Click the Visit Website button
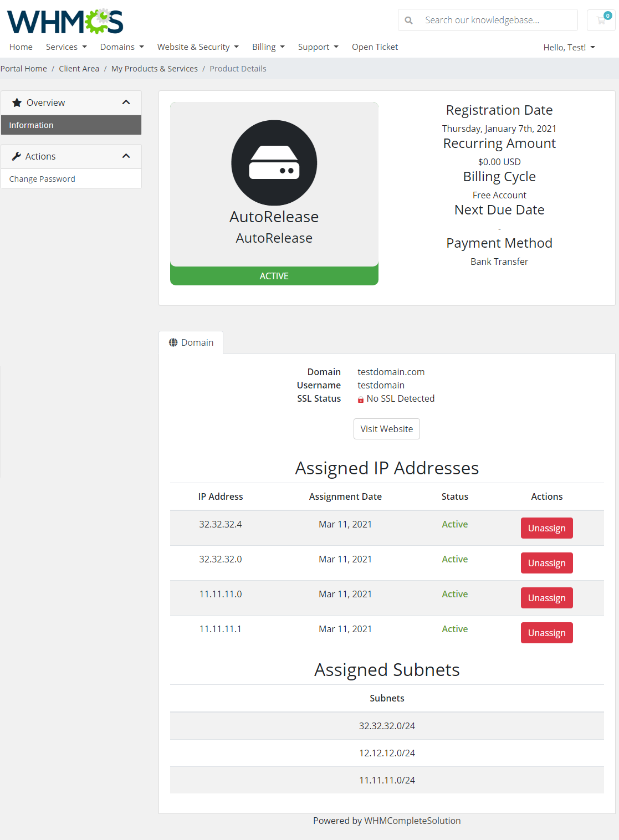Viewport: 619px width, 840px height. coord(387,429)
